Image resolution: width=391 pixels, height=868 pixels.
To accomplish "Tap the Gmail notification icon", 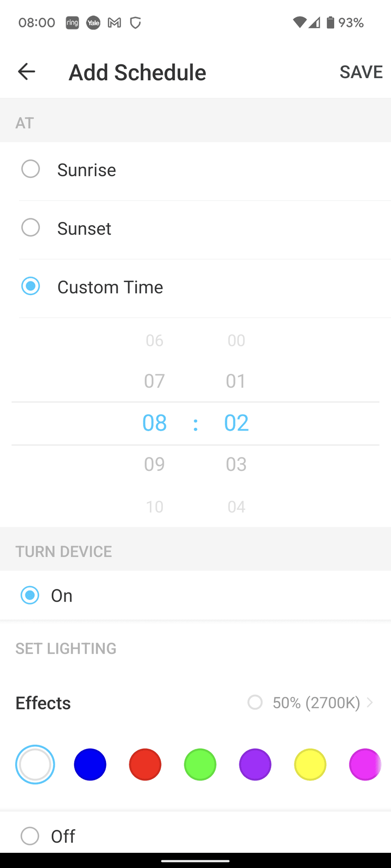I will [x=114, y=23].
